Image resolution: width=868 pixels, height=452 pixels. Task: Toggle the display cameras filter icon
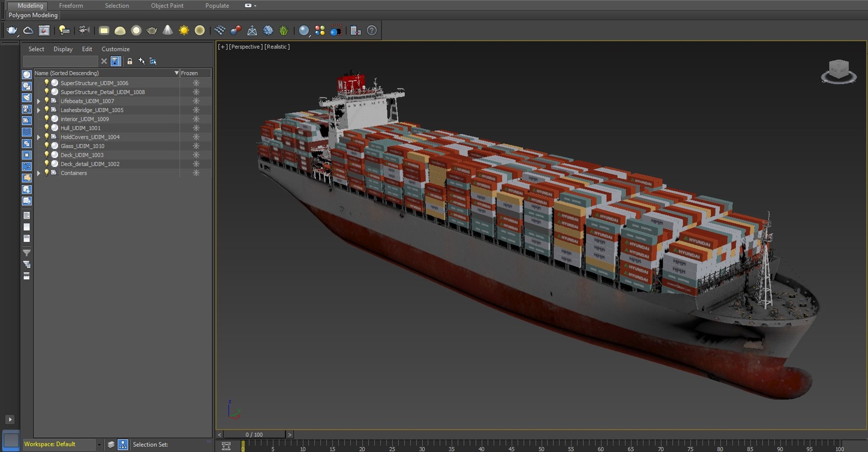coord(27,109)
